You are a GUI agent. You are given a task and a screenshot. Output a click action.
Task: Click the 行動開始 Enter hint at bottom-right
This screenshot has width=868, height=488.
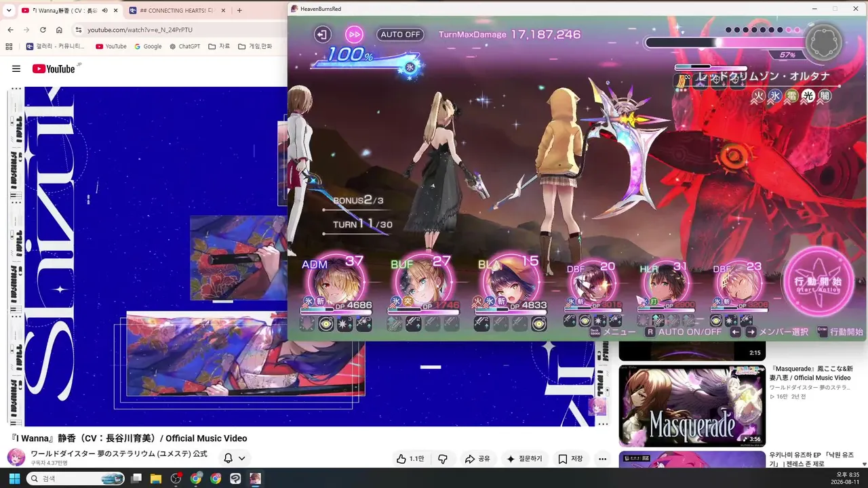(x=841, y=332)
